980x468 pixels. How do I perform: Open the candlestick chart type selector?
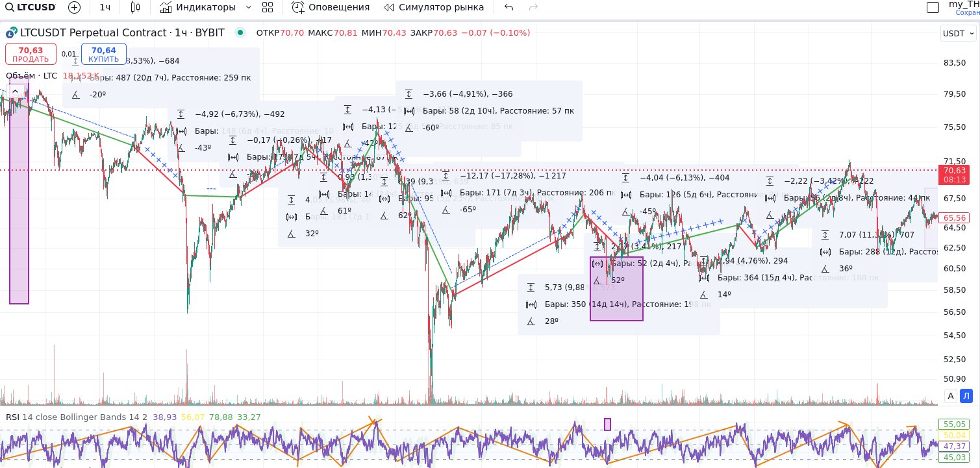click(135, 7)
